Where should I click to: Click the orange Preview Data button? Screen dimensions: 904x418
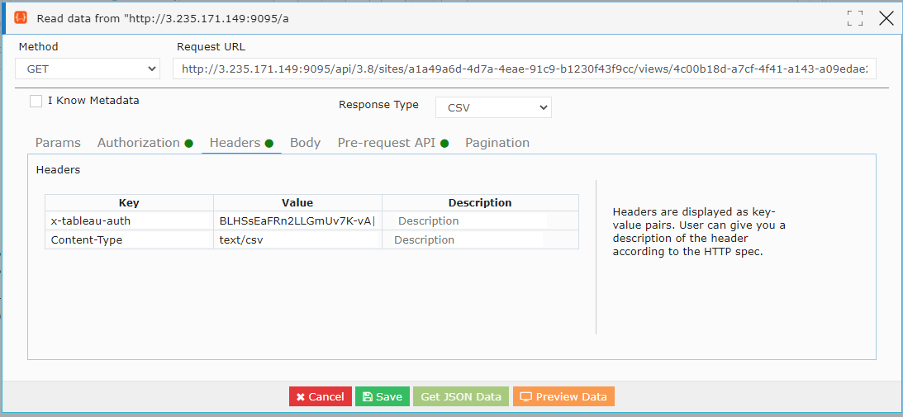click(564, 397)
